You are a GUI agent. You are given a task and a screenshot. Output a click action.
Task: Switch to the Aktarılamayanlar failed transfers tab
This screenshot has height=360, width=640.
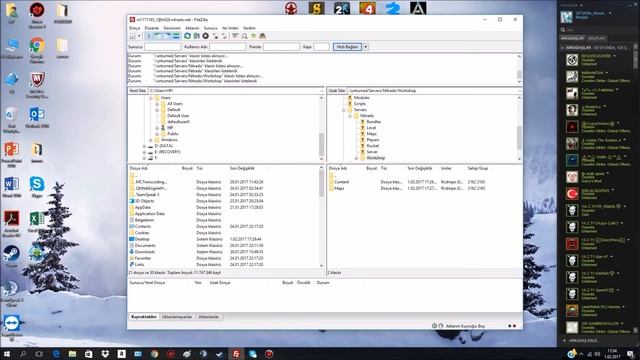click(177, 317)
